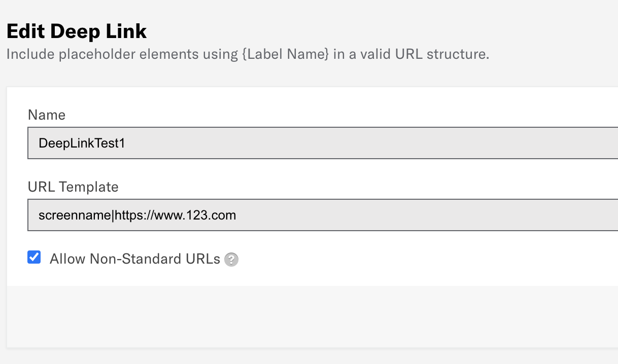Click the Edit Deep Link heading
618x364 pixels.
click(76, 30)
